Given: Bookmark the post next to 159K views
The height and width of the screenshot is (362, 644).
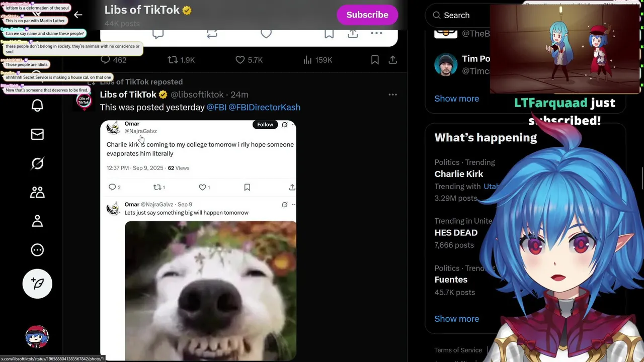Looking at the screenshot, I should [375, 60].
